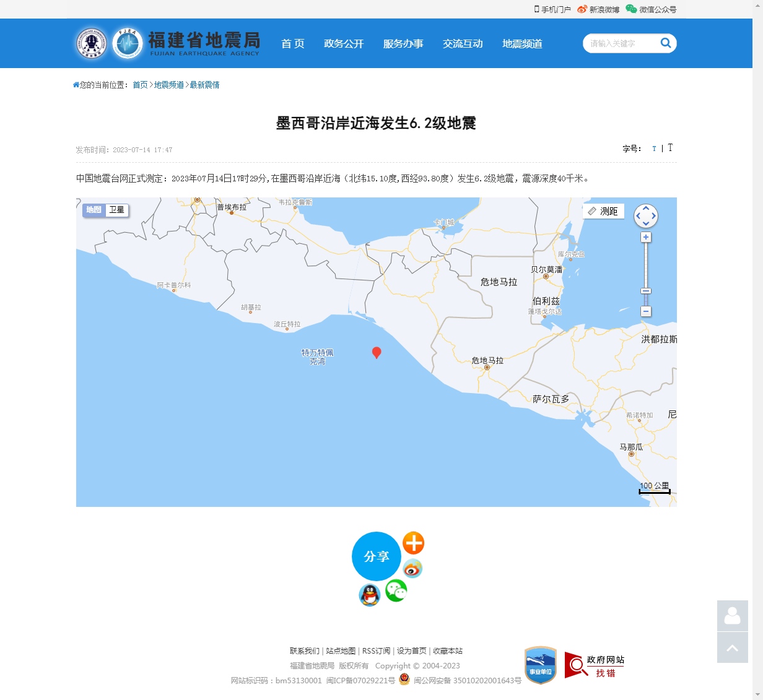
Task: Select the larger font size T
Action: coord(670,148)
